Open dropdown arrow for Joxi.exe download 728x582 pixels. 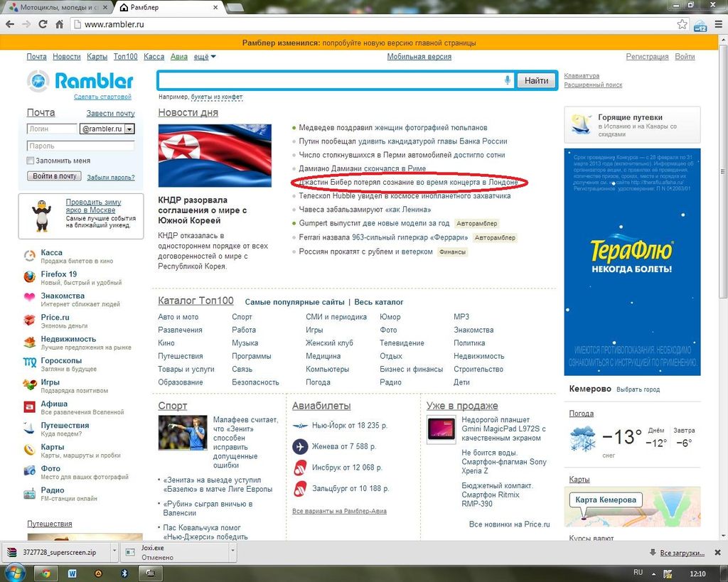click(233, 552)
